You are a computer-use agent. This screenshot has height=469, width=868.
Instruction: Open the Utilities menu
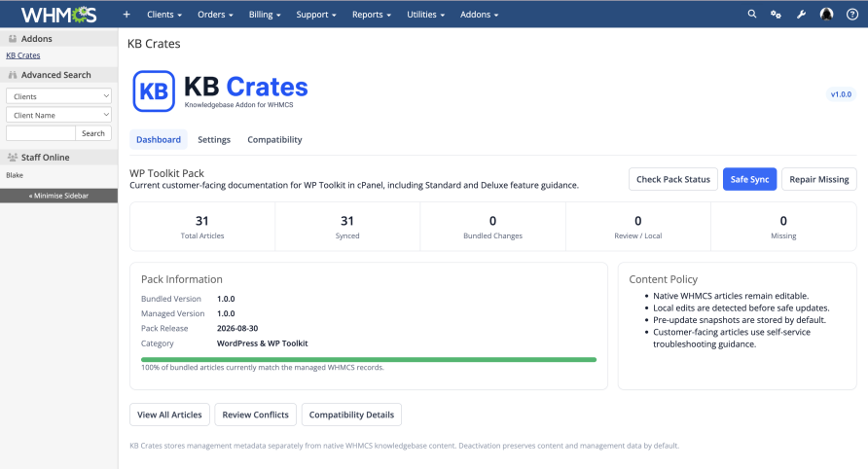tap(425, 15)
